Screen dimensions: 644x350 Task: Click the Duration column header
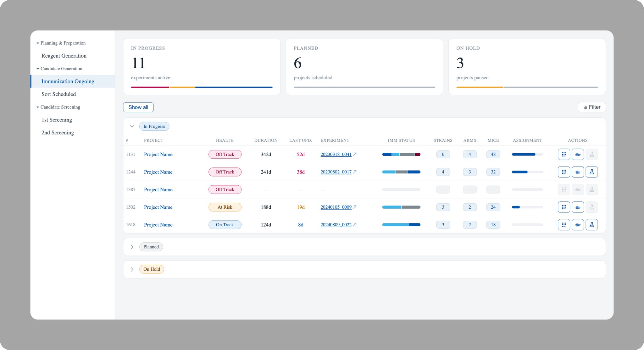266,140
